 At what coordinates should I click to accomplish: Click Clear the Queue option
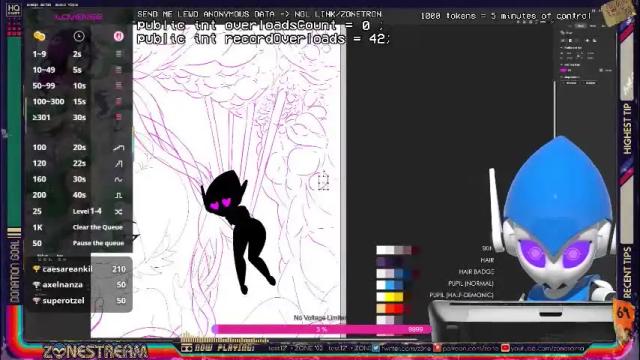(98, 227)
